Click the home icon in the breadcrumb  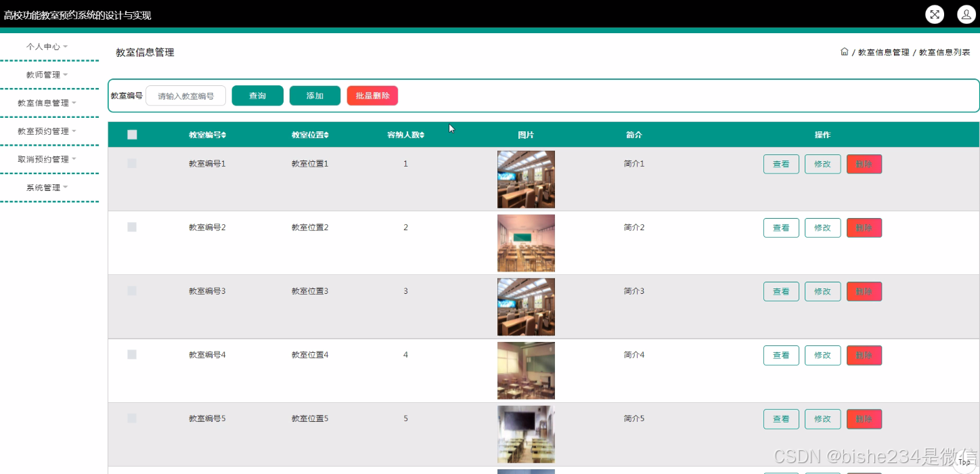[844, 51]
